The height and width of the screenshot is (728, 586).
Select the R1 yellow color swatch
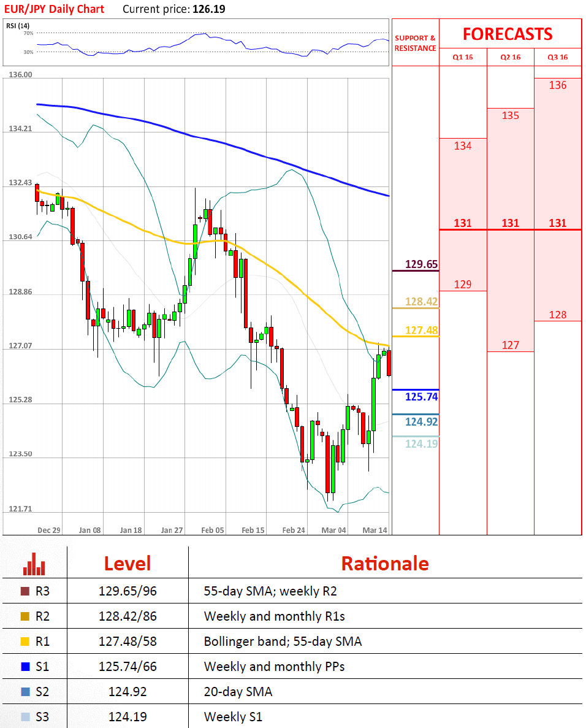pyautogui.click(x=25, y=642)
